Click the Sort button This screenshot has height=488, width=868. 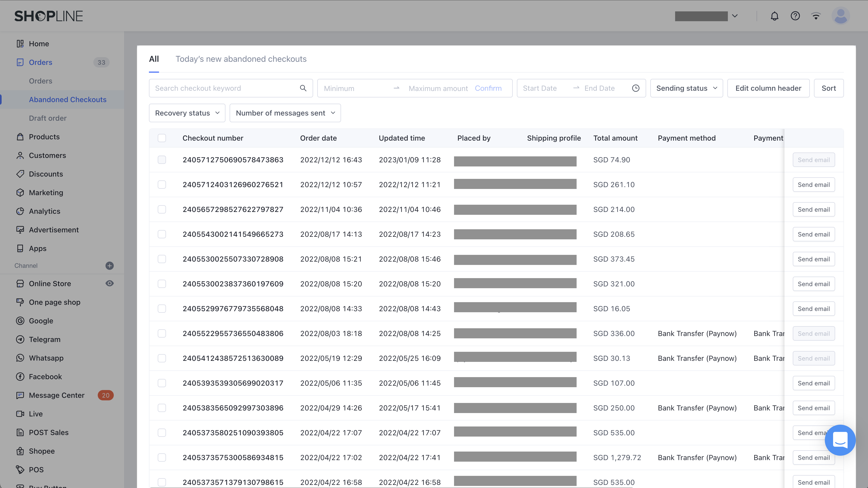click(829, 88)
